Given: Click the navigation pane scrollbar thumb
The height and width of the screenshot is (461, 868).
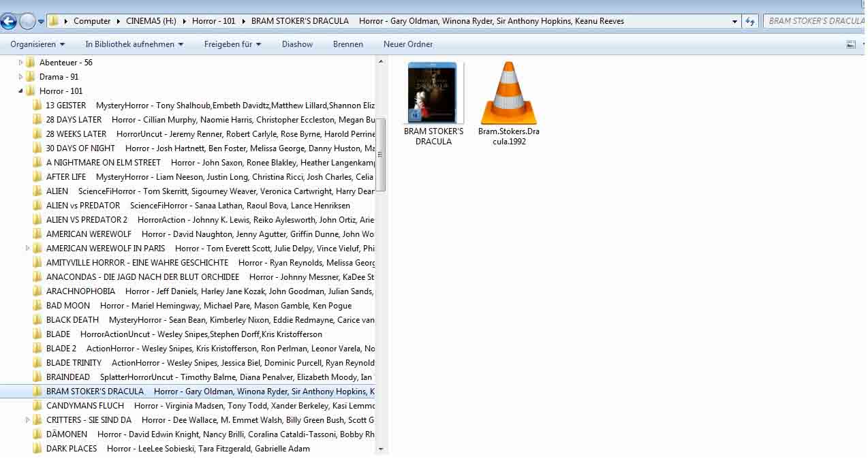Looking at the screenshot, I should (381, 155).
